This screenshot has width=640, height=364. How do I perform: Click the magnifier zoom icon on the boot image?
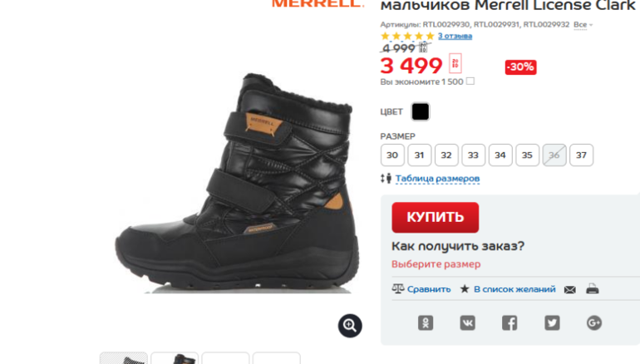[x=350, y=326]
